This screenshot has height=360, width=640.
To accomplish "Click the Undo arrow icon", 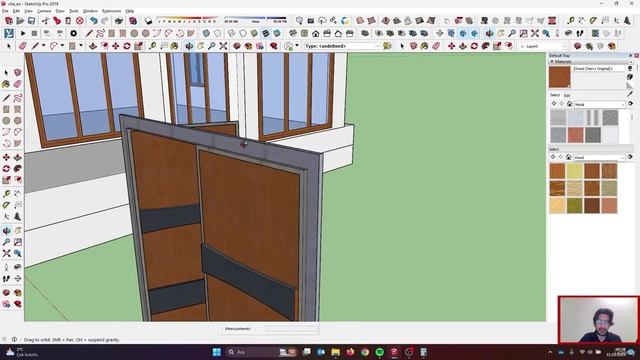I will pyautogui.click(x=93, y=20).
